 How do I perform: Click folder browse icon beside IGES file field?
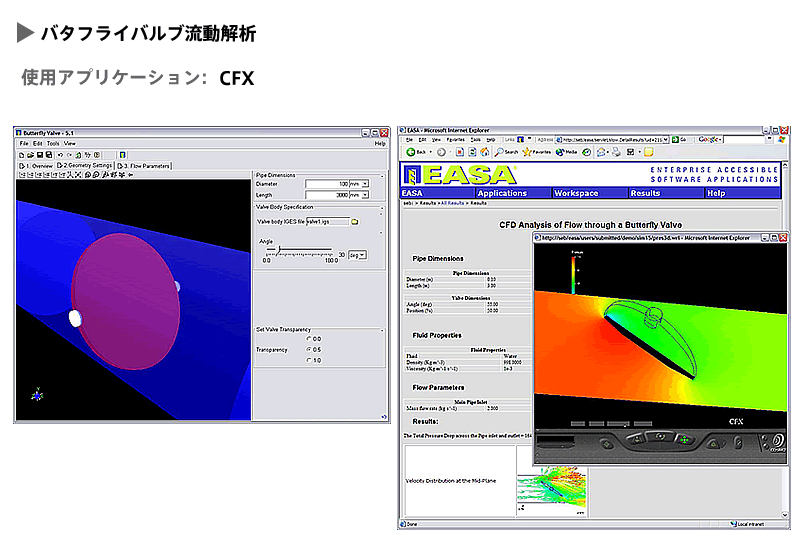coord(355,222)
